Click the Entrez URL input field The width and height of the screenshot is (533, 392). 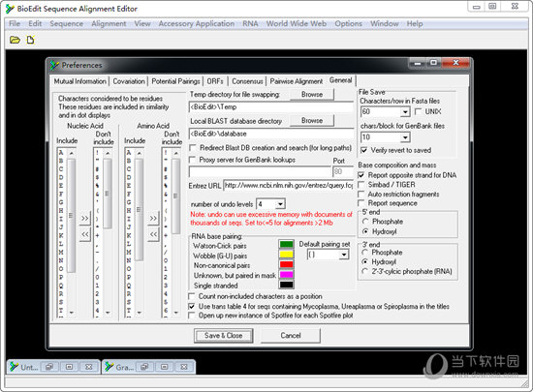(x=289, y=185)
